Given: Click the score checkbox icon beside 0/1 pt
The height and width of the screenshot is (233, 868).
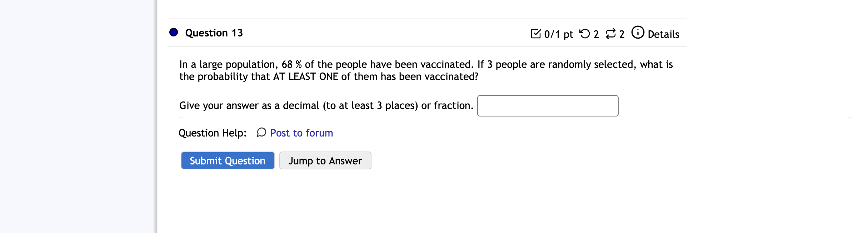Looking at the screenshot, I should (x=536, y=34).
